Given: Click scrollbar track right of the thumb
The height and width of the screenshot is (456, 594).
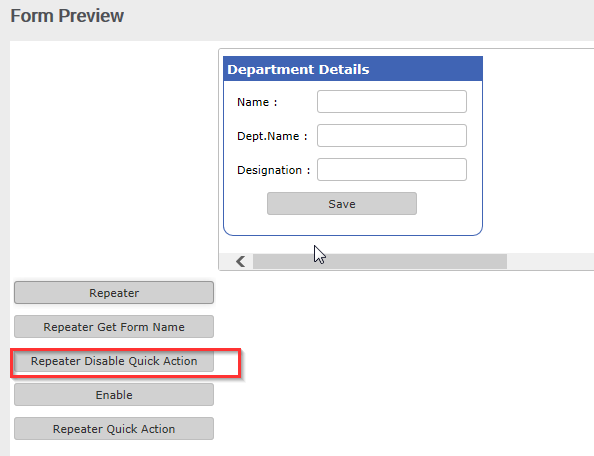Looking at the screenshot, I should pyautogui.click(x=550, y=261).
